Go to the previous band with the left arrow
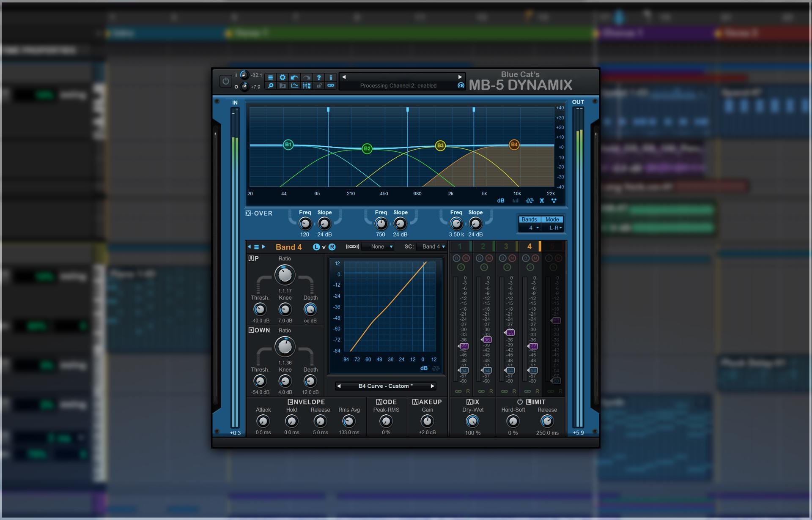 (x=249, y=247)
